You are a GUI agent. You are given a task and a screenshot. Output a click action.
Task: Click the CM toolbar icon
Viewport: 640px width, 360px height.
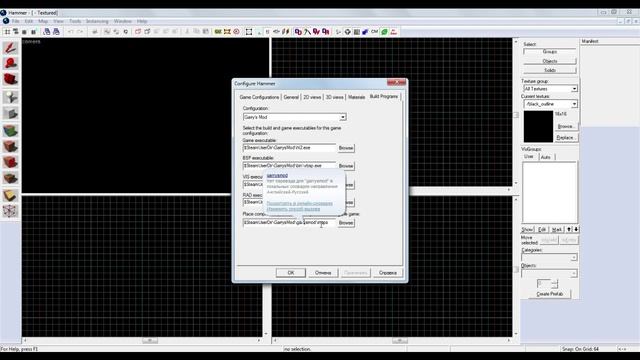tap(374, 32)
